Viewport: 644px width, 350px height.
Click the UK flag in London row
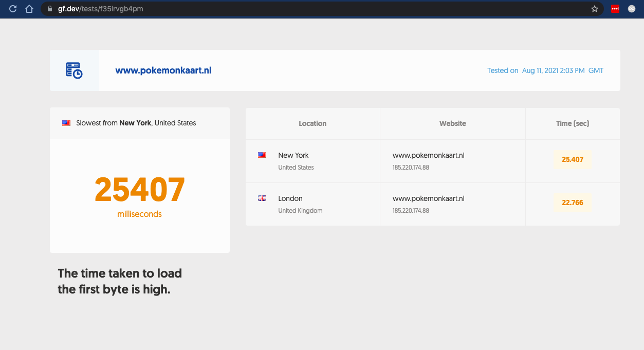262,198
